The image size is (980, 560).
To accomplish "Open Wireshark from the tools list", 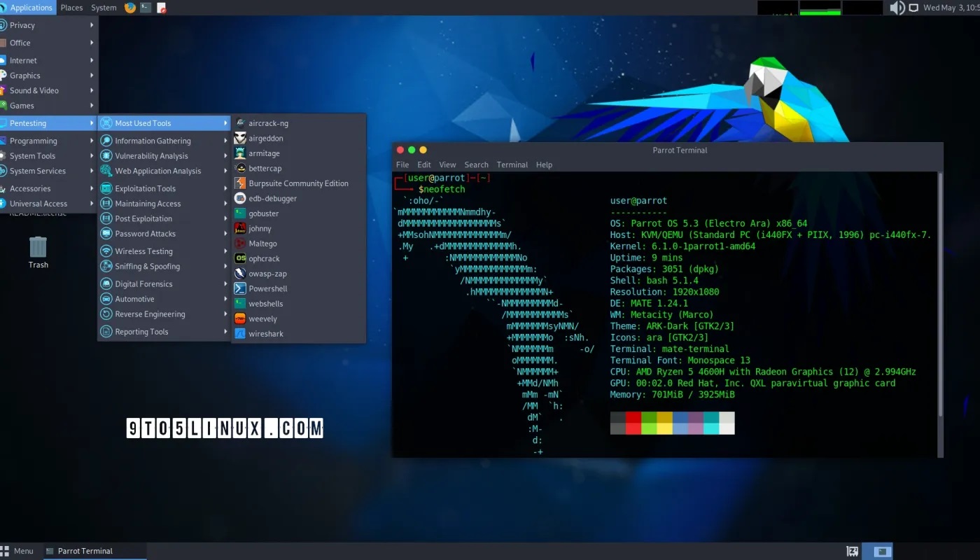I will click(x=265, y=333).
